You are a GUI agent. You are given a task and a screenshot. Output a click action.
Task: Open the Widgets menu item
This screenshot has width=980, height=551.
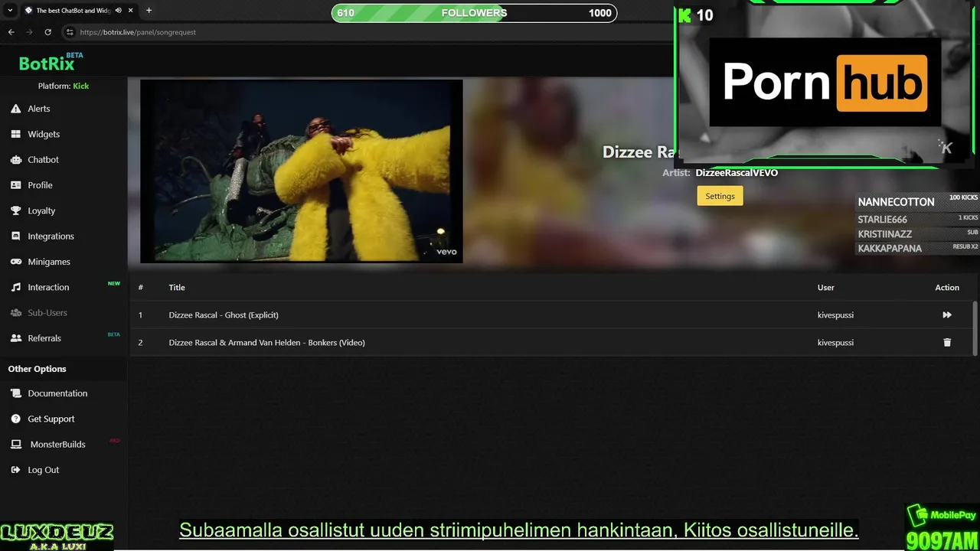click(x=44, y=134)
